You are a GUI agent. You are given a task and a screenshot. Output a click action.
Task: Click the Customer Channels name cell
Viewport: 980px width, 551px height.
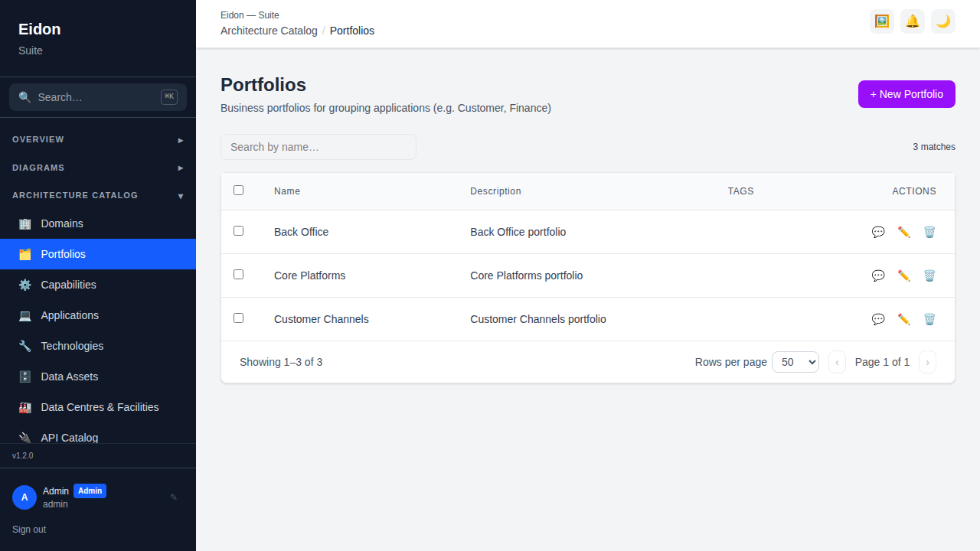[x=322, y=319]
